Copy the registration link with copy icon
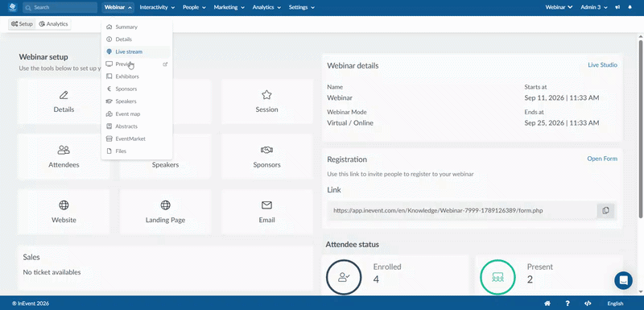644x310 pixels. [x=605, y=210]
